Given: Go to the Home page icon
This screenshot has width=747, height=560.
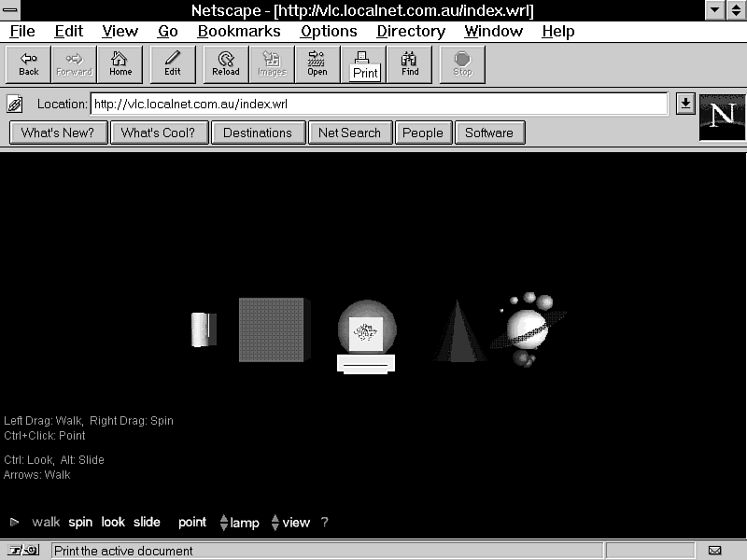Looking at the screenshot, I should click(x=120, y=64).
